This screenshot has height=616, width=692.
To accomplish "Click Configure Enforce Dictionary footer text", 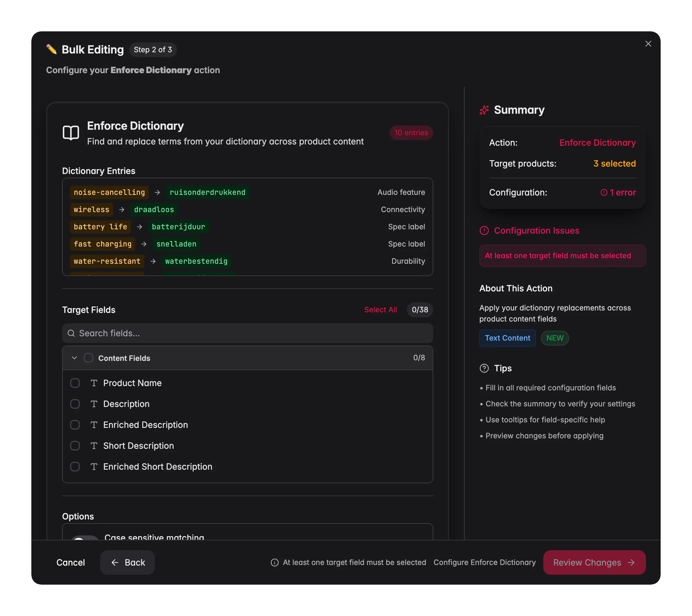I will pyautogui.click(x=485, y=563).
